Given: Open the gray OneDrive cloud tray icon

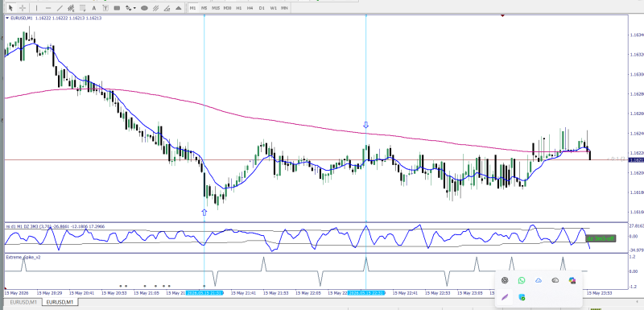Looking at the screenshot, I should click(x=555, y=280).
